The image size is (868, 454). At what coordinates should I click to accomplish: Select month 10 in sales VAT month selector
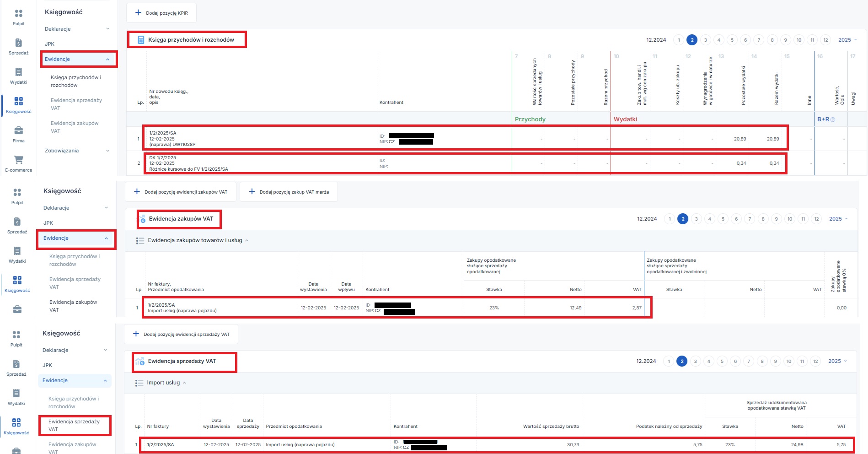point(789,361)
